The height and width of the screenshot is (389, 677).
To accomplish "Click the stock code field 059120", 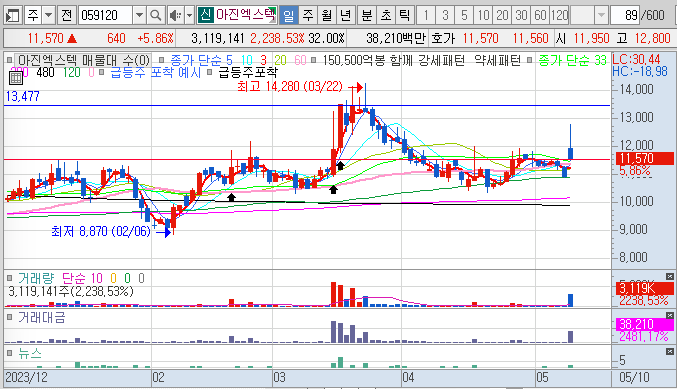I will [x=105, y=16].
